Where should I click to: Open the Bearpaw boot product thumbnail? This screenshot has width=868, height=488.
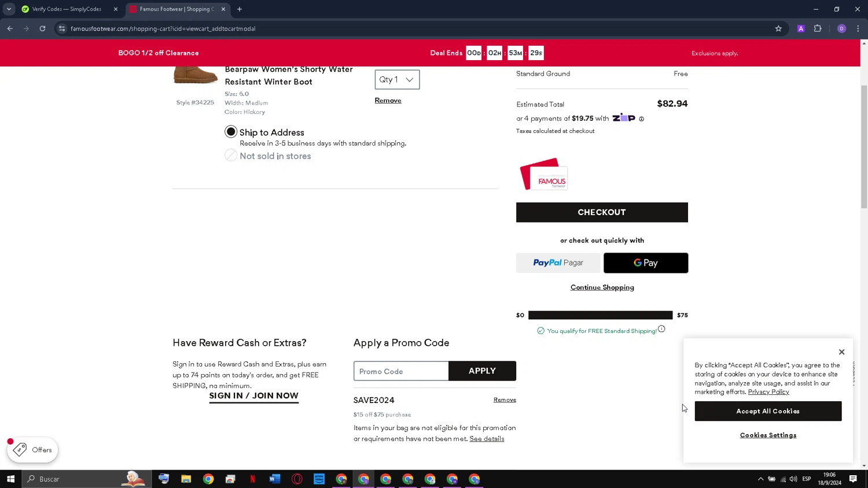(x=196, y=75)
